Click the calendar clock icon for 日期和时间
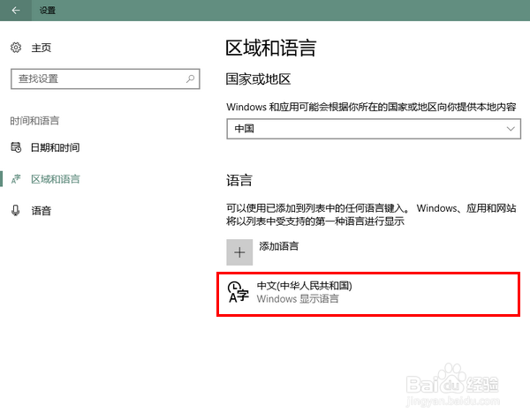The image size is (530, 420). (x=16, y=147)
